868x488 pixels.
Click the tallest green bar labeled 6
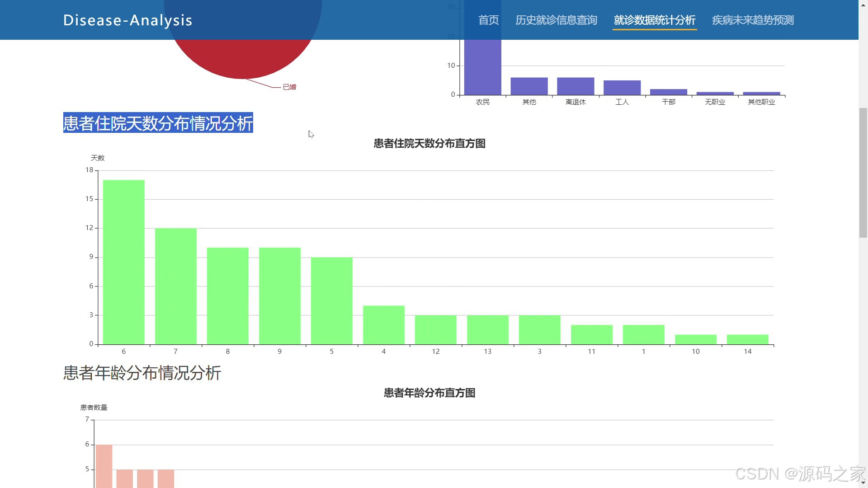(x=124, y=262)
